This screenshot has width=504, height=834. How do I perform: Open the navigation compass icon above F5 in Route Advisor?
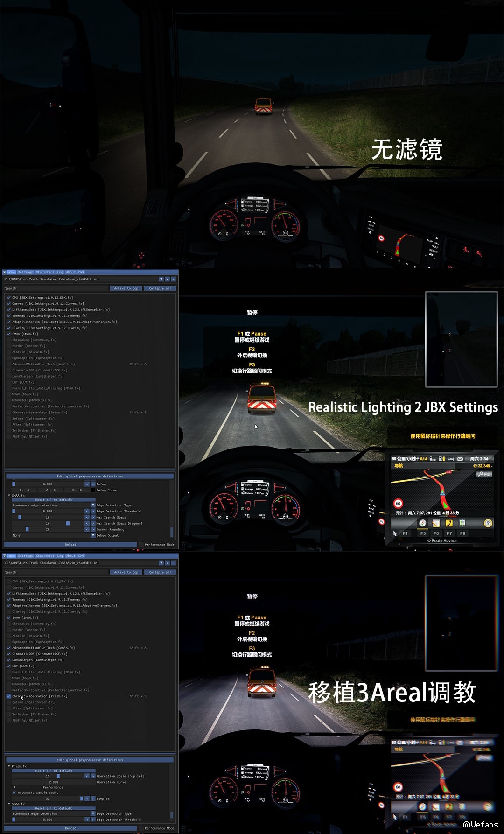[422, 523]
